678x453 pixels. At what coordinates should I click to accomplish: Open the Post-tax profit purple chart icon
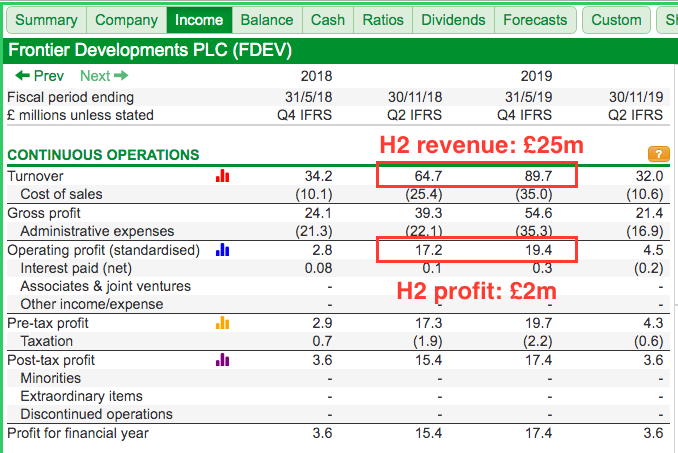(222, 360)
